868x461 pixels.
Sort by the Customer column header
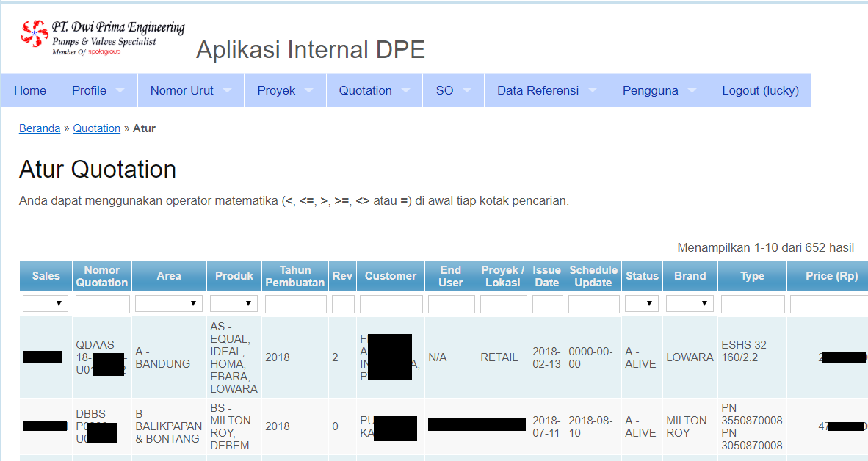click(x=390, y=275)
